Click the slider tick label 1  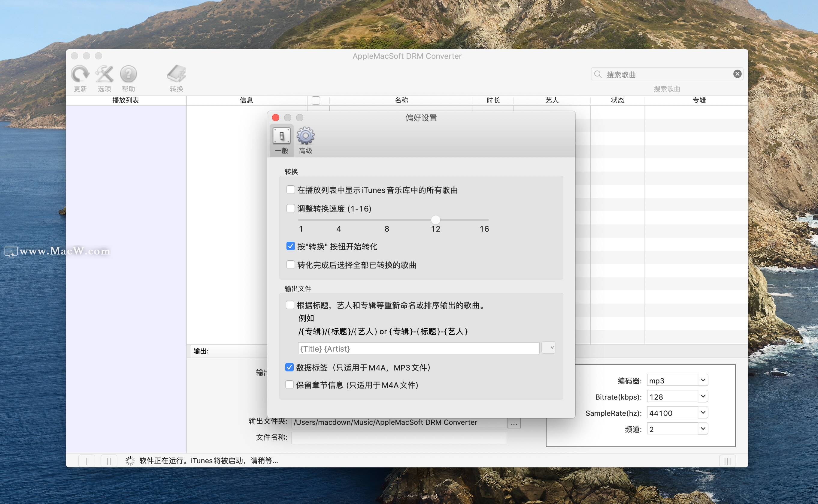pyautogui.click(x=301, y=229)
